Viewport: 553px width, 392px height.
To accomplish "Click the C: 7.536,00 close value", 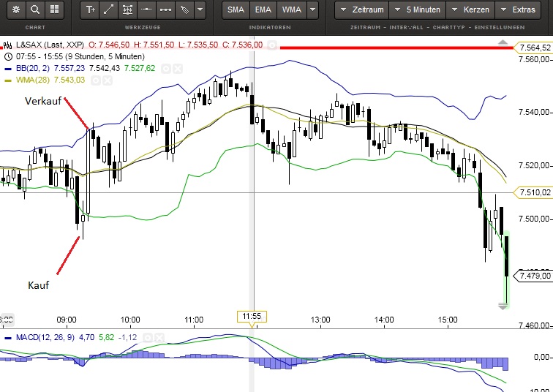I will 243,45.
